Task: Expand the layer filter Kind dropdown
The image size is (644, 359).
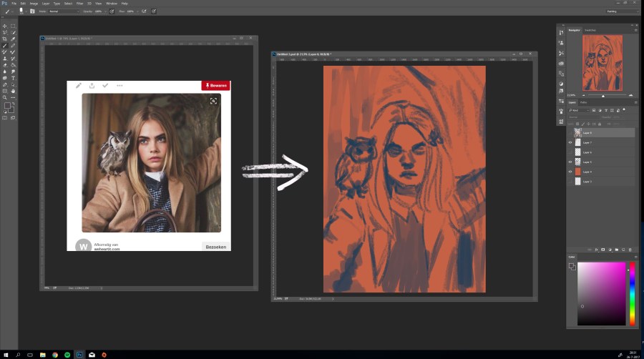Action: [579, 110]
